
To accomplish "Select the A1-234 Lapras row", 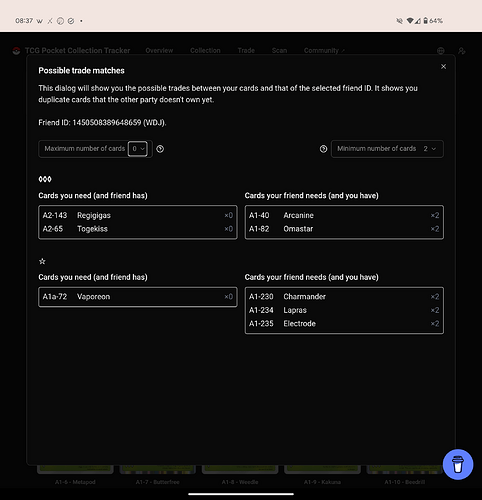I will tap(344, 310).
